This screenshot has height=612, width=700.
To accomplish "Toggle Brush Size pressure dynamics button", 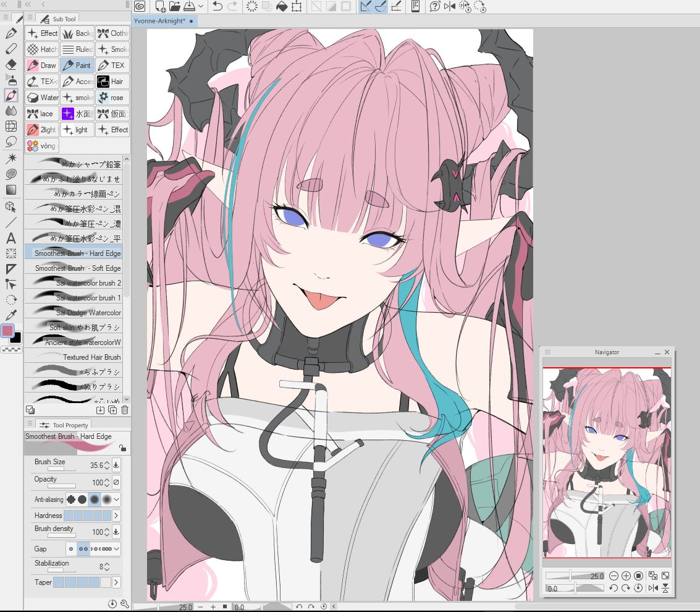I will (116, 465).
